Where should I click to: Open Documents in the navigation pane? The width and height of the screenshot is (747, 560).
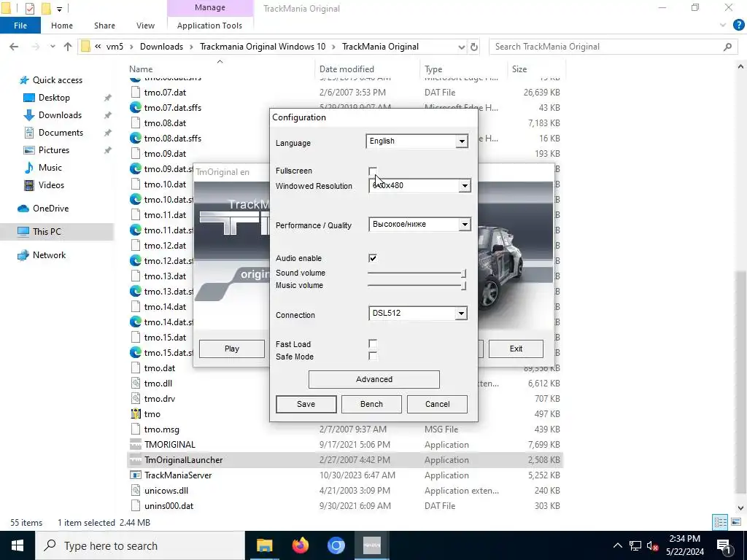(61, 133)
